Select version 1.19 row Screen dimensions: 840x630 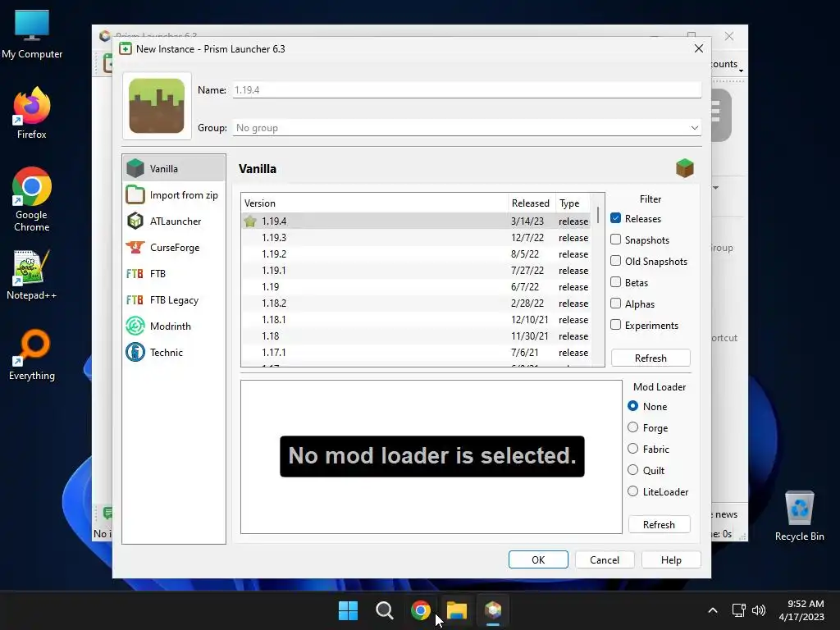(416, 286)
